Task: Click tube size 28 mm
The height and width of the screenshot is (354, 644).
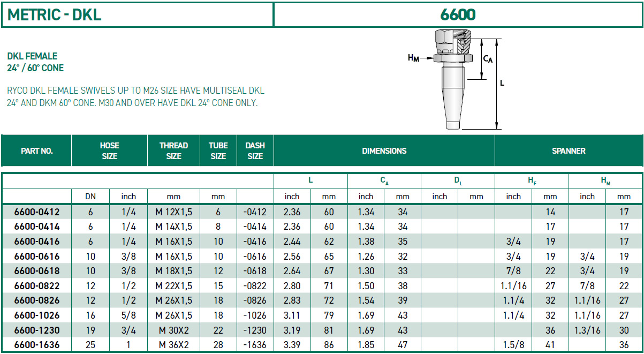Action: [218, 344]
